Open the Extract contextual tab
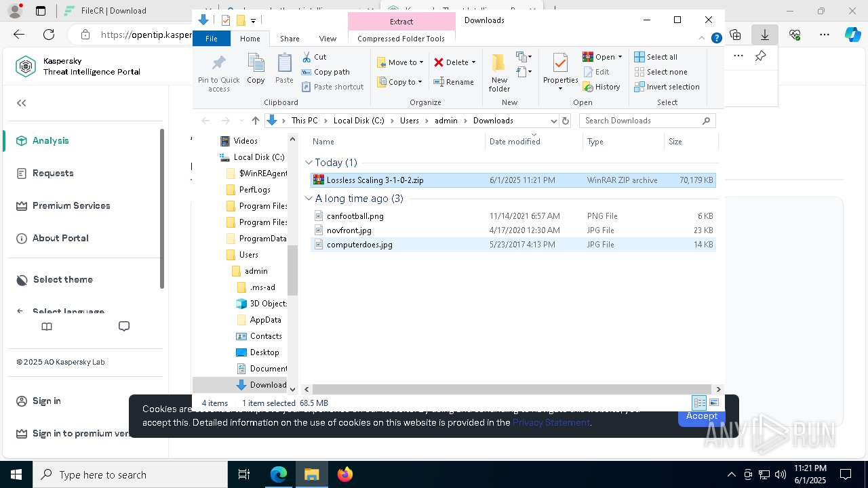Screen dimensions: 868x488 coord(401,22)
